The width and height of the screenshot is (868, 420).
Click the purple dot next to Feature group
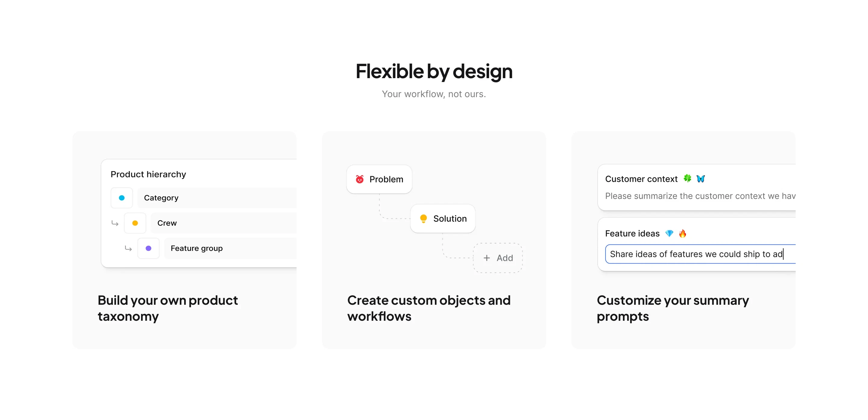tap(149, 248)
